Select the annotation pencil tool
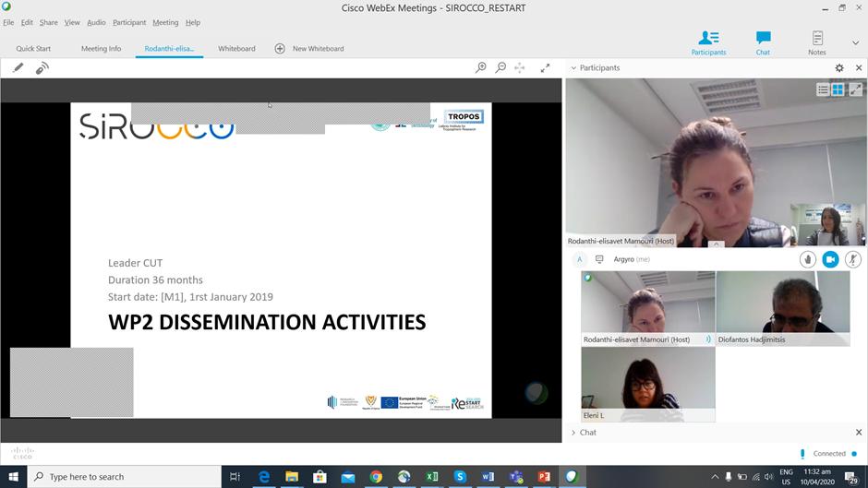This screenshot has height=488, width=868. (18, 68)
